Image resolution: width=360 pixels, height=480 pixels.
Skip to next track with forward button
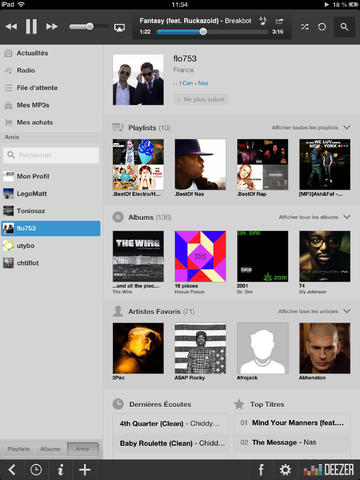pos(52,27)
